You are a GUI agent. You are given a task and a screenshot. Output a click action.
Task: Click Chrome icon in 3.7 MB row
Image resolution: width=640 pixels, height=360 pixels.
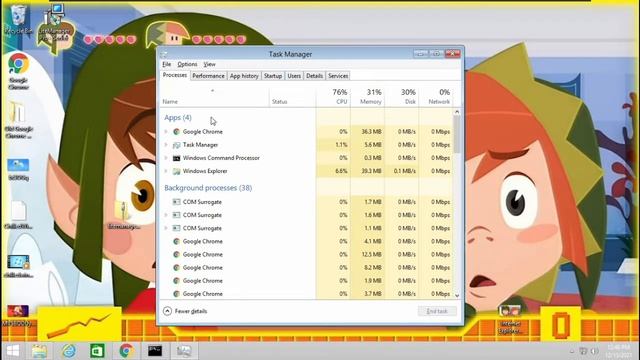176,293
